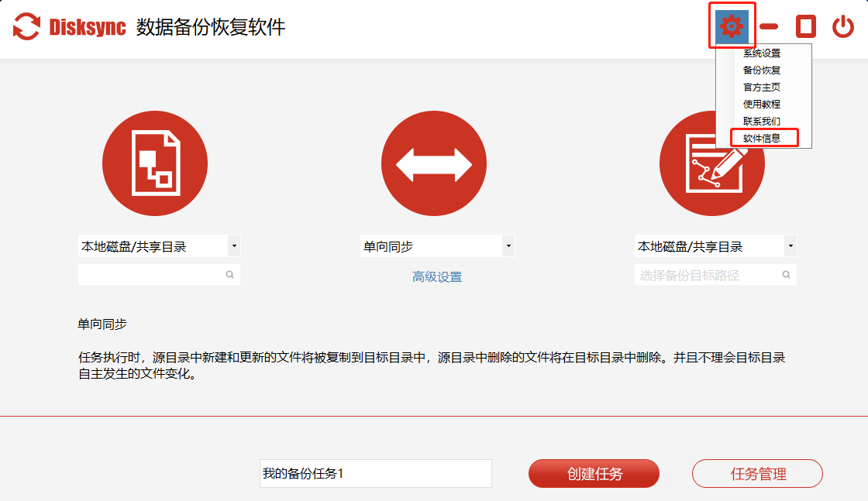The height and width of the screenshot is (501, 868).
Task: Click the search icon in source path field
Action: (x=230, y=274)
